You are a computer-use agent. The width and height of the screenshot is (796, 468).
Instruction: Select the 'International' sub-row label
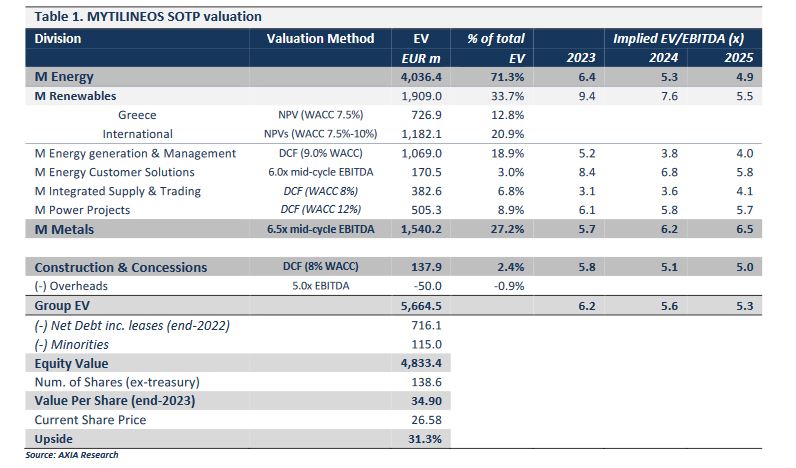pos(138,134)
